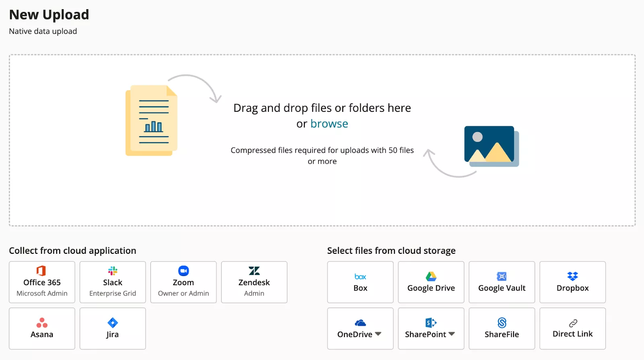Viewport: 644px width, 360px height.
Task: Click the browse link to pick files
Action: coord(329,124)
